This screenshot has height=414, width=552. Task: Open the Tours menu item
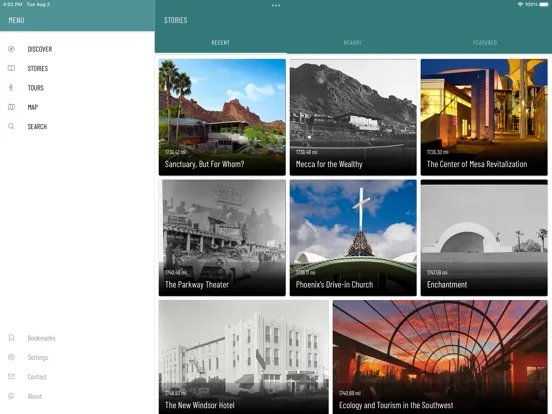click(36, 88)
